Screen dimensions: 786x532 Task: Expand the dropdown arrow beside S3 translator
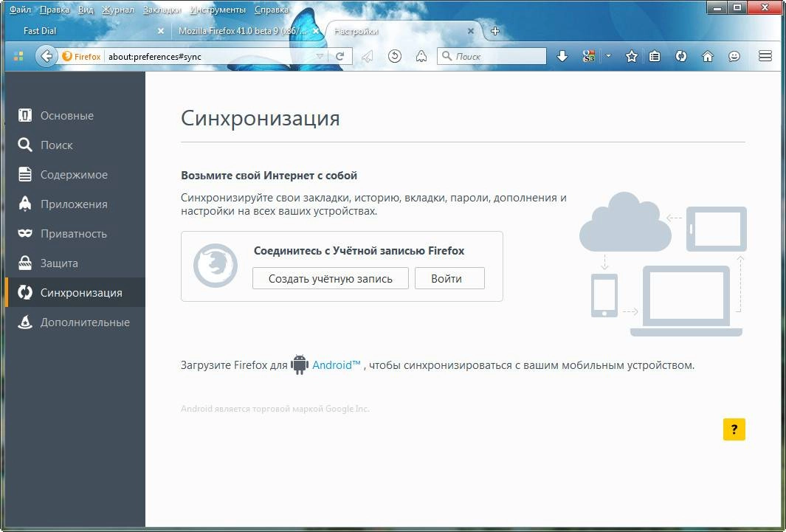[x=609, y=56]
